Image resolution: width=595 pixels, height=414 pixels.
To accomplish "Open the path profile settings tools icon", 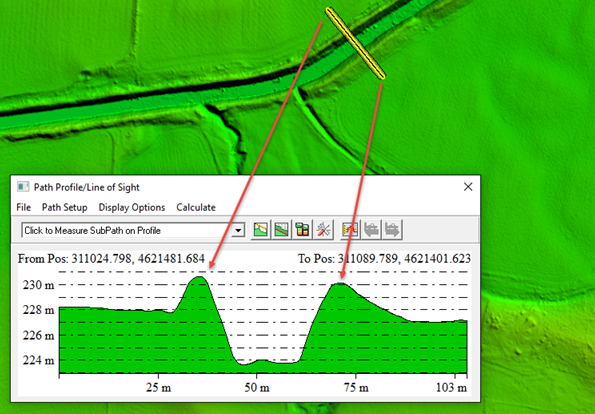I will (323, 230).
